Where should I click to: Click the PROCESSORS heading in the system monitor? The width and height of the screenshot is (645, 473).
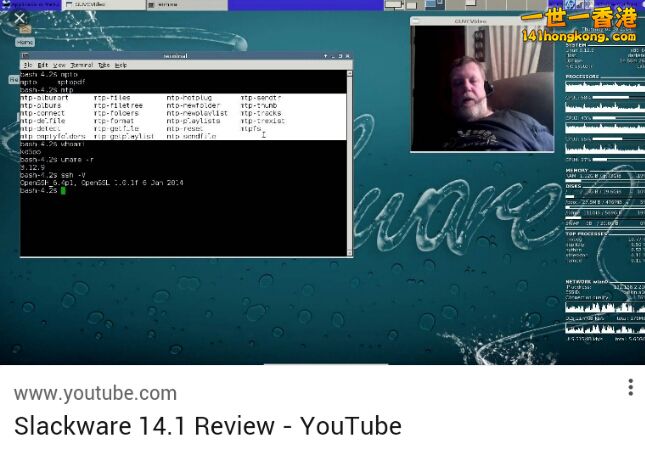click(x=582, y=77)
